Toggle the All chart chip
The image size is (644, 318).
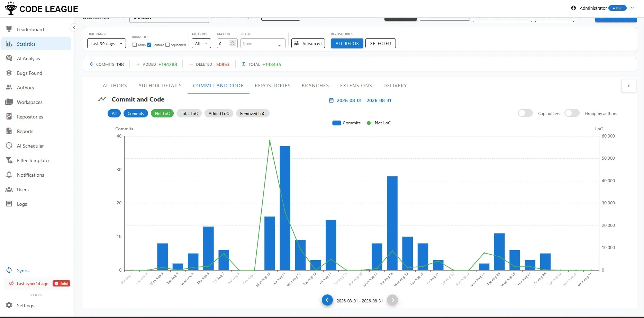[114, 113]
